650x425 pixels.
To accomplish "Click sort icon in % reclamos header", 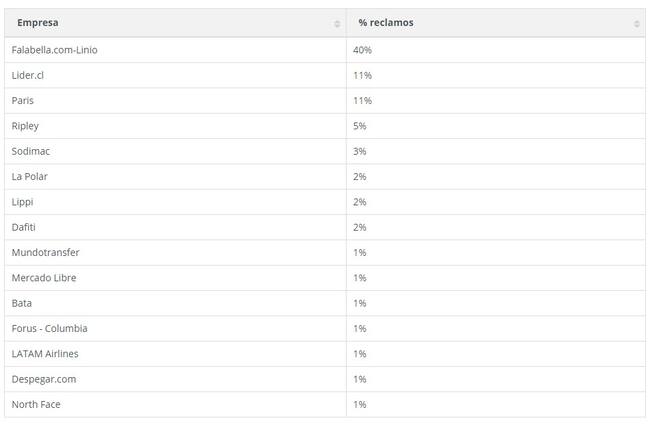I will coord(637,23).
